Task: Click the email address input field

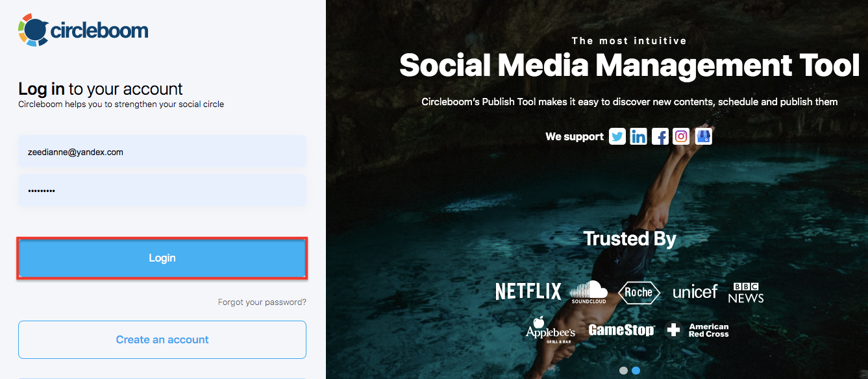Action: coord(162,151)
